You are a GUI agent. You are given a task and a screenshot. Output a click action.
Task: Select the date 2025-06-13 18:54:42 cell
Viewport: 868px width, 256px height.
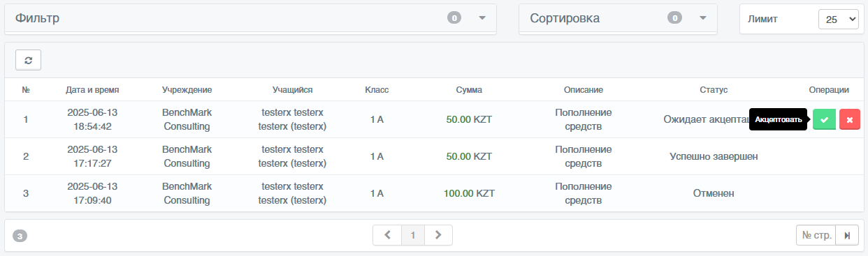[x=92, y=119]
